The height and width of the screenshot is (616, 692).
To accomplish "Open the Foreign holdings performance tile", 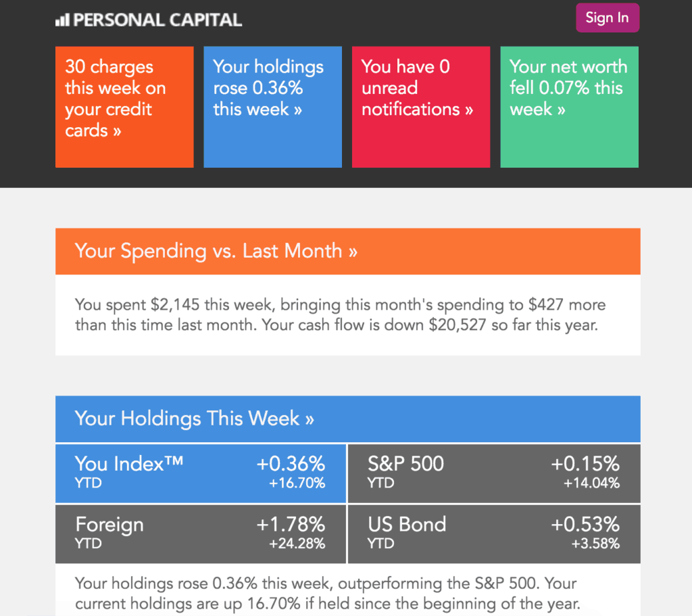I will pos(200,534).
